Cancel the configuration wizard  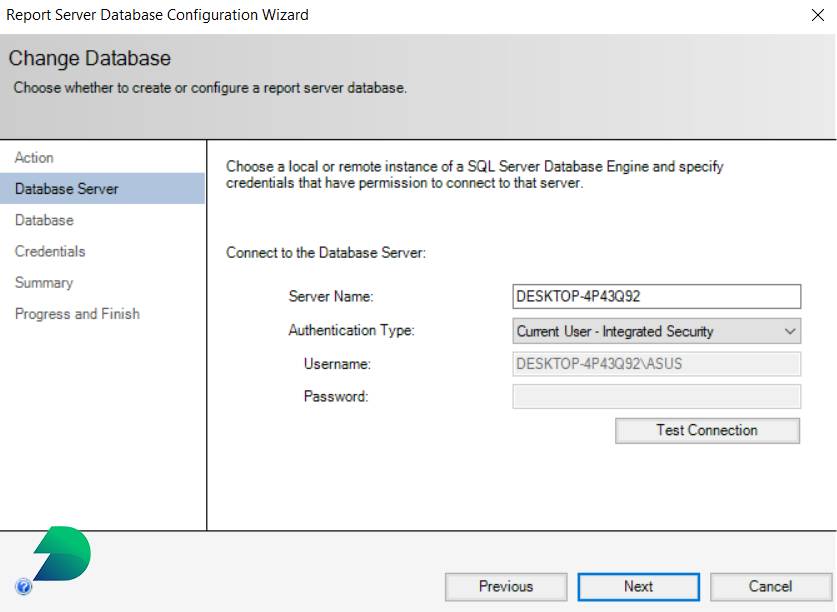tap(771, 587)
